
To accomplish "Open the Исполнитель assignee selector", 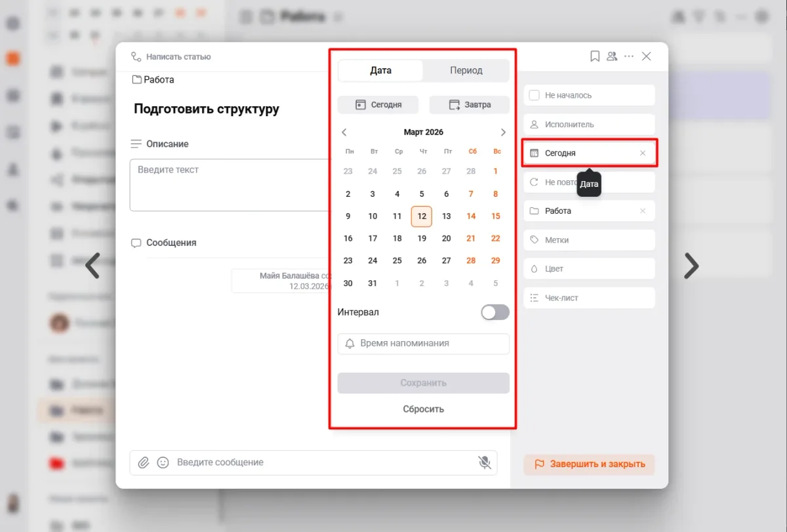I will coord(589,124).
